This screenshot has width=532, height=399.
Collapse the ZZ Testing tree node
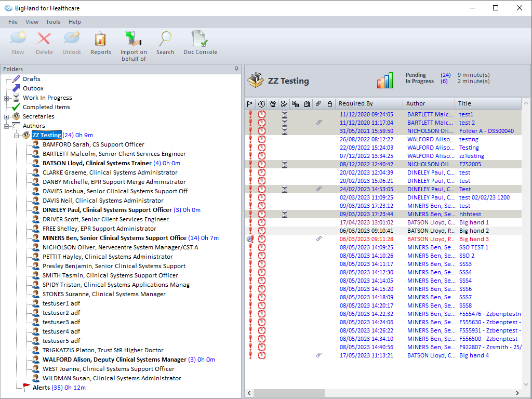tap(16, 136)
